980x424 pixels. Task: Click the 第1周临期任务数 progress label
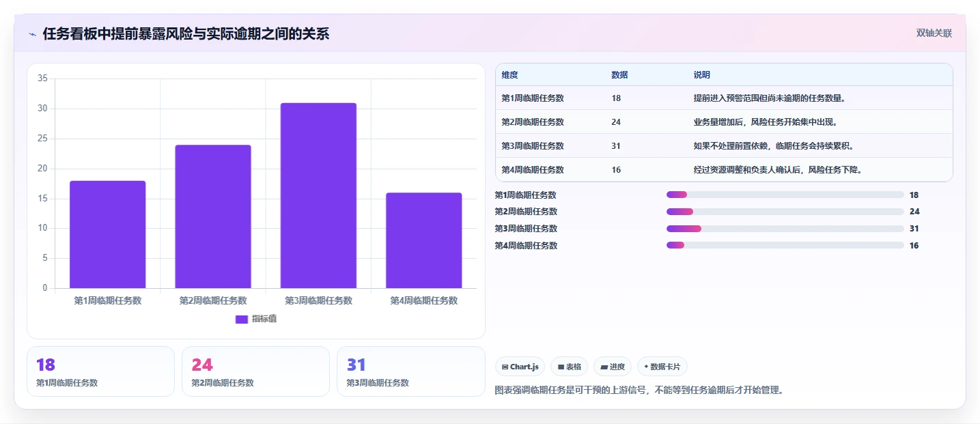pos(526,195)
